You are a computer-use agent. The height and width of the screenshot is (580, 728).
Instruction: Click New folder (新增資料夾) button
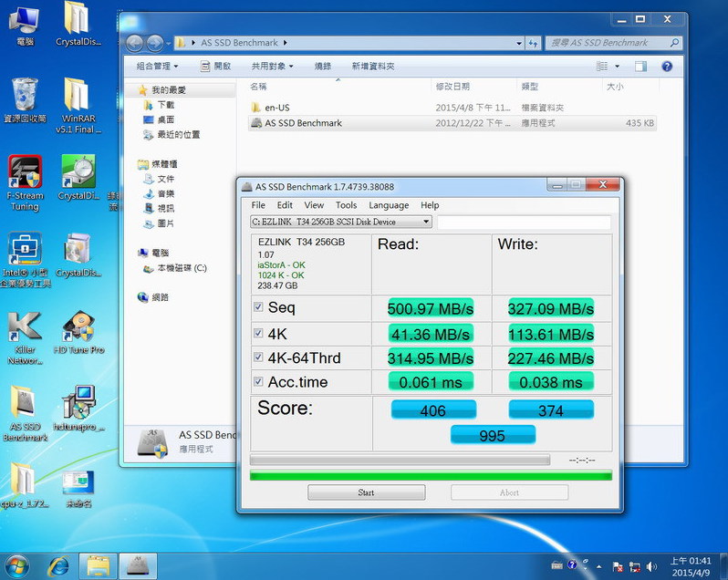tap(373, 67)
